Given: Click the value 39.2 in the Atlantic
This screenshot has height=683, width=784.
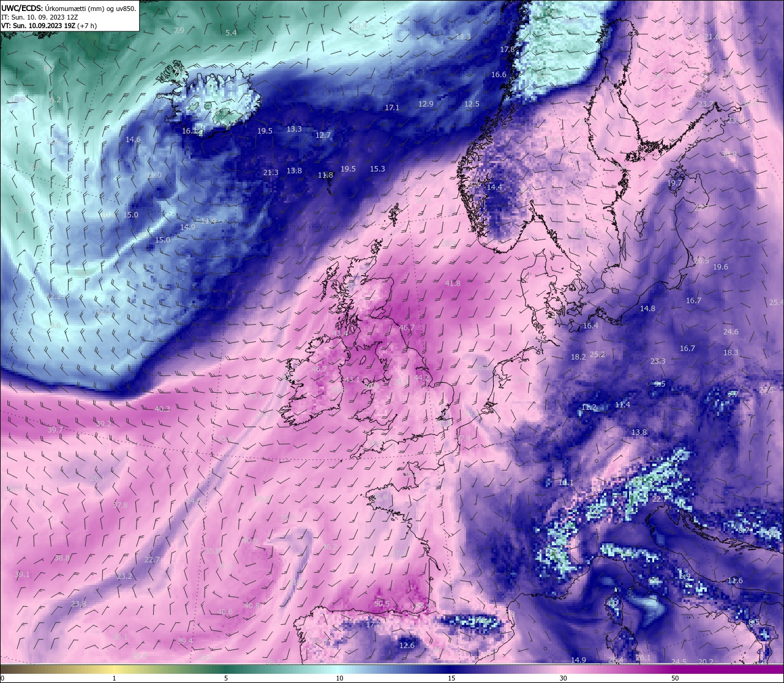Looking at the screenshot, I should point(104,424).
